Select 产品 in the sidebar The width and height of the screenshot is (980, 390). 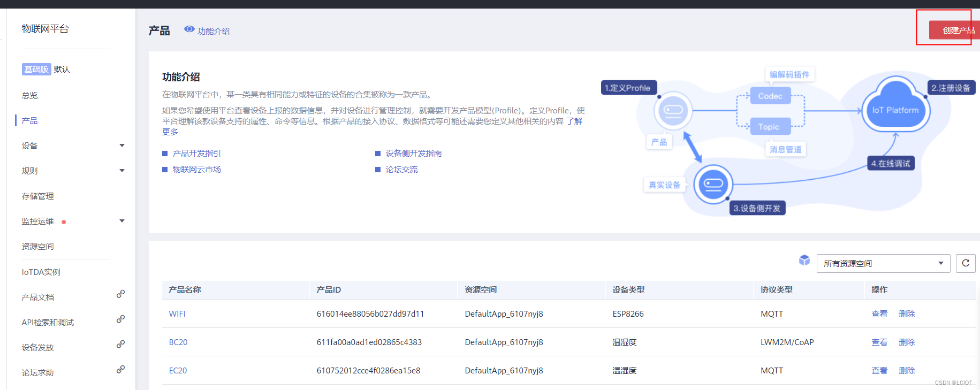30,120
